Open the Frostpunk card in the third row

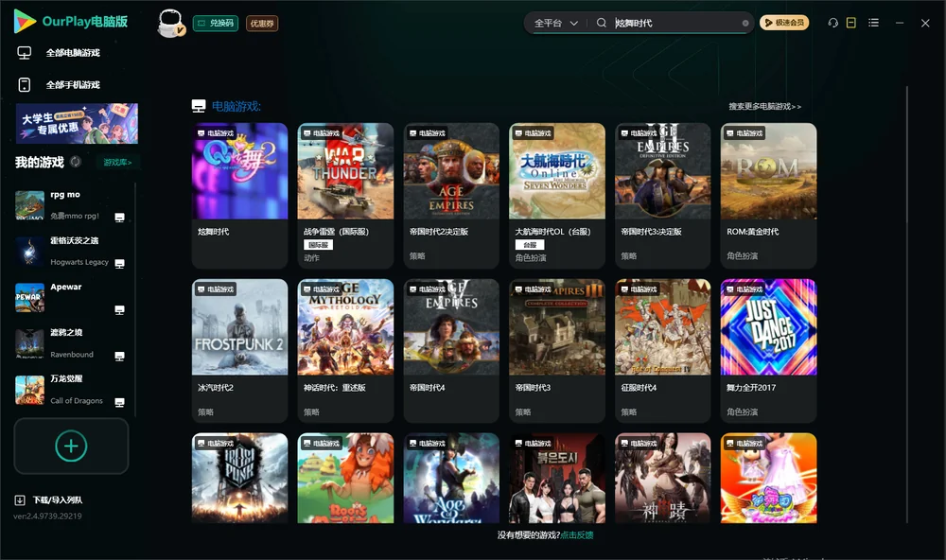click(239, 478)
